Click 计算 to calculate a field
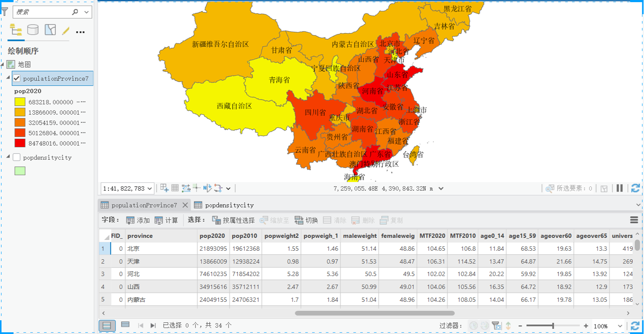 point(166,220)
